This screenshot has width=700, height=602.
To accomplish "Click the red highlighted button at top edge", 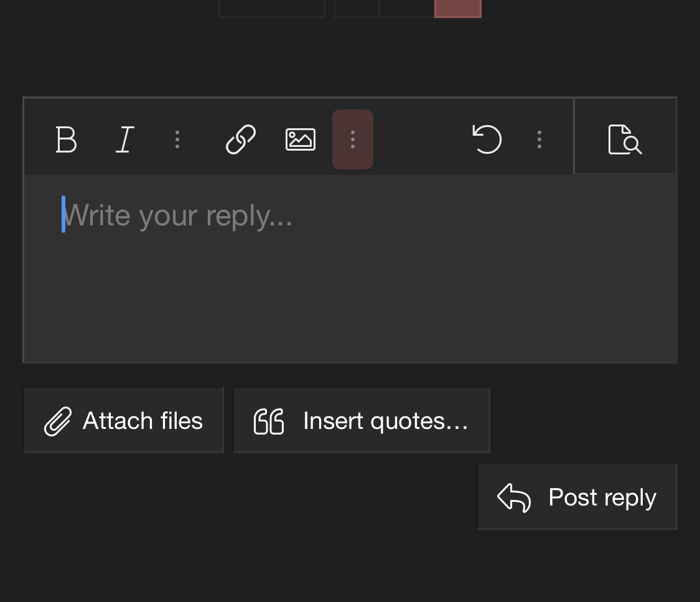I will pyautogui.click(x=458, y=8).
